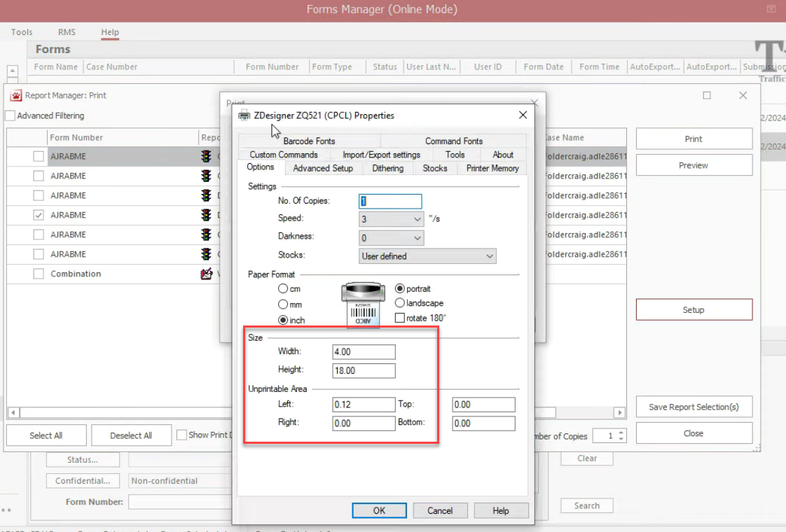Click the Setup button
Image resolution: width=786 pixels, height=532 pixels.
(694, 309)
